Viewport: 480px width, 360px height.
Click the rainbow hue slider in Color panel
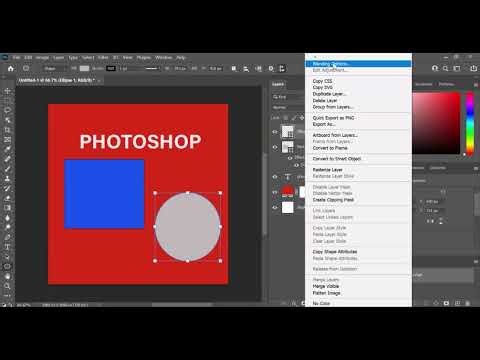(x=470, y=124)
